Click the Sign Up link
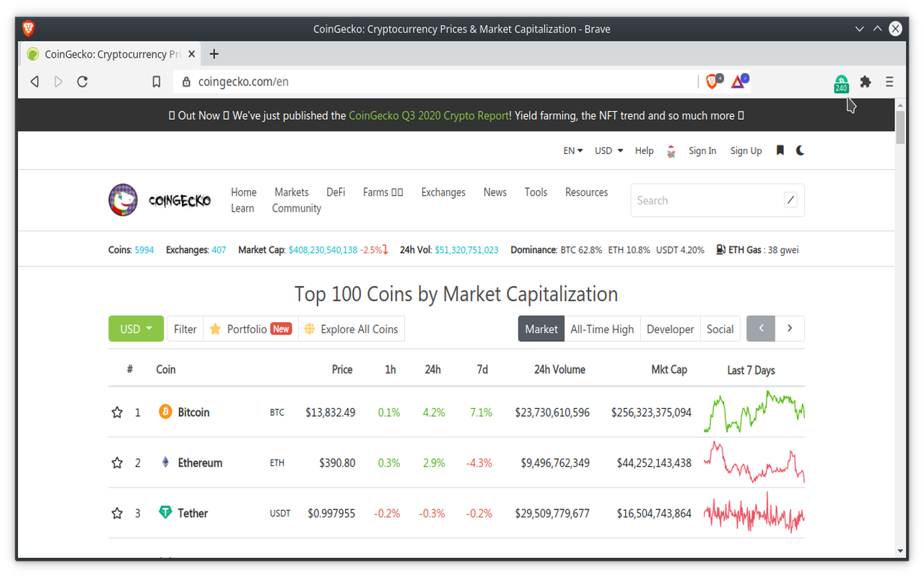 click(746, 150)
